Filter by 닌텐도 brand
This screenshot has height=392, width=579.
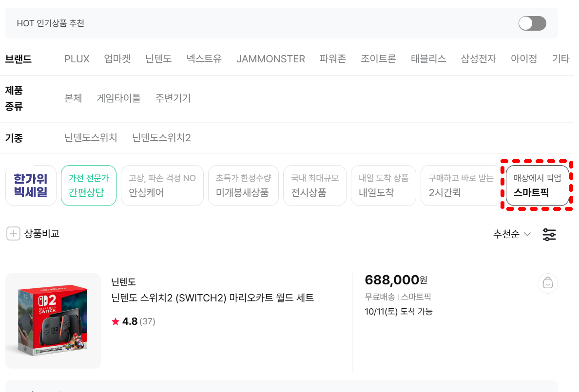click(x=158, y=59)
